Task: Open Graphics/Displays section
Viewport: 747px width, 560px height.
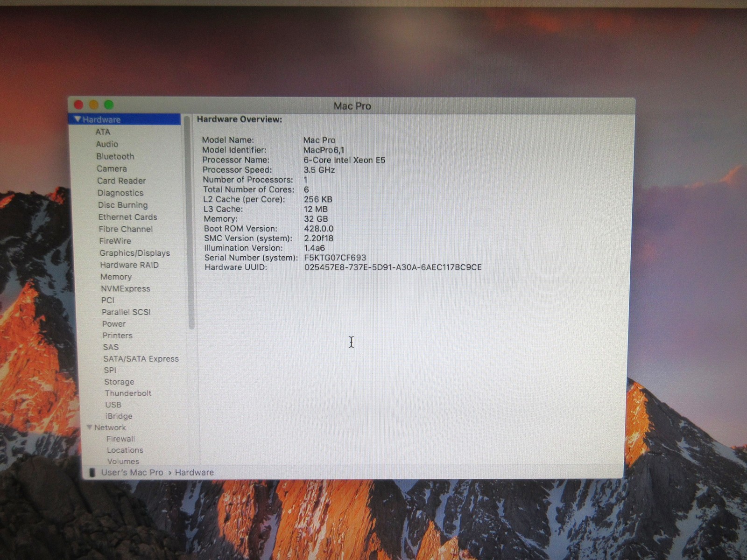Action: pyautogui.click(x=135, y=253)
